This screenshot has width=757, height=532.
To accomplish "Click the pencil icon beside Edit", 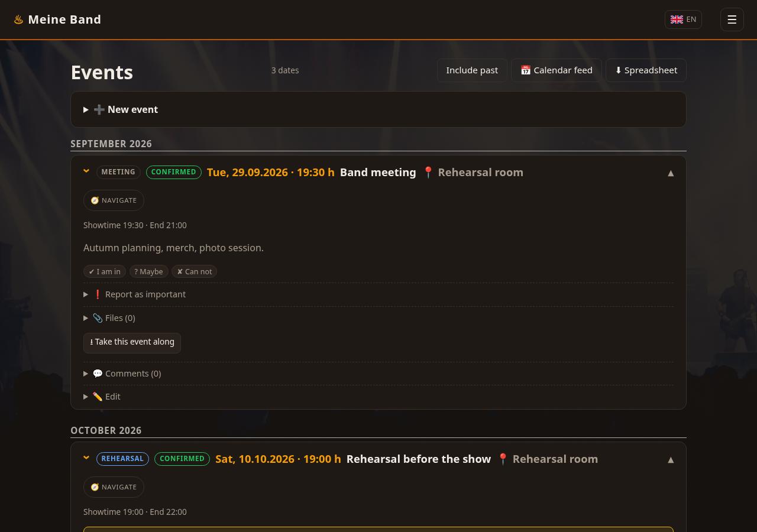I will click(98, 397).
